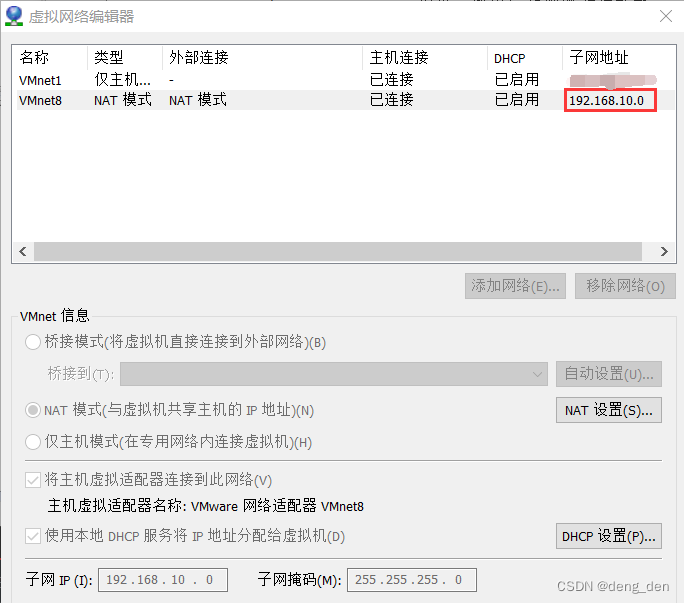This screenshot has height=603, width=684.
Task: Select the VMnet8 row
Action: [x=345, y=100]
